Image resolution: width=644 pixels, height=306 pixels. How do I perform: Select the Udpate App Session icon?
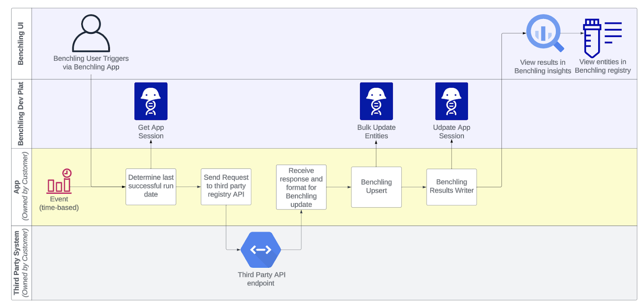[x=452, y=101]
